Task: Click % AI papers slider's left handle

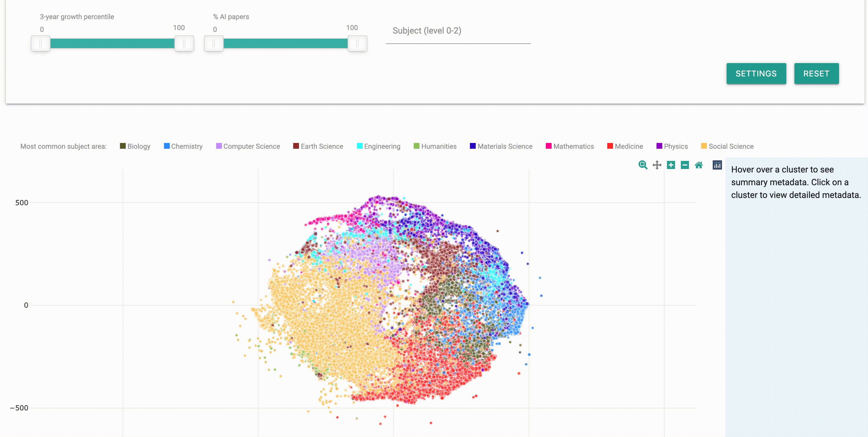Action: [x=214, y=43]
